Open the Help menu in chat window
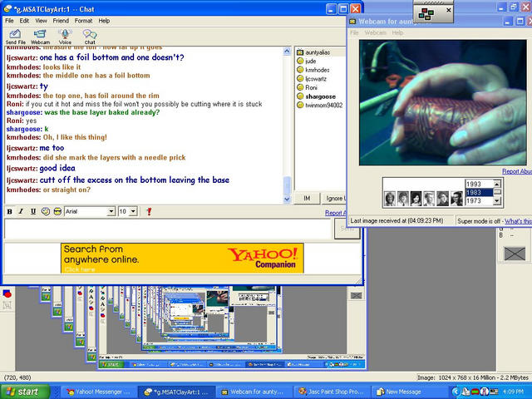 pos(104,21)
